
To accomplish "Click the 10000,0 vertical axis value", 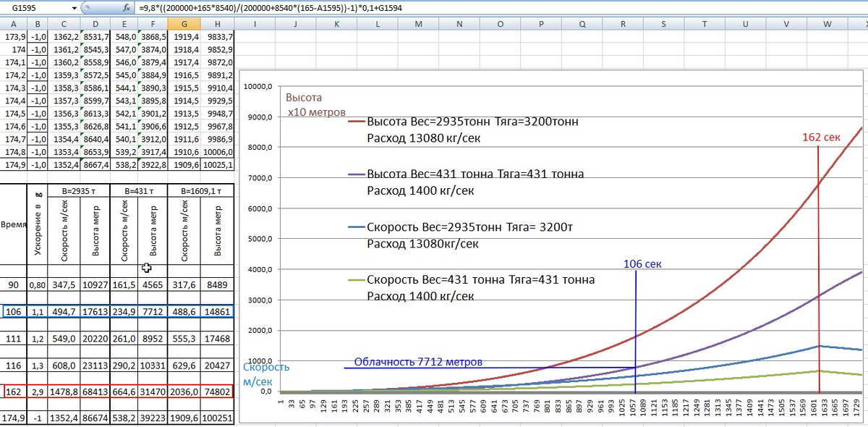I will click(x=257, y=87).
